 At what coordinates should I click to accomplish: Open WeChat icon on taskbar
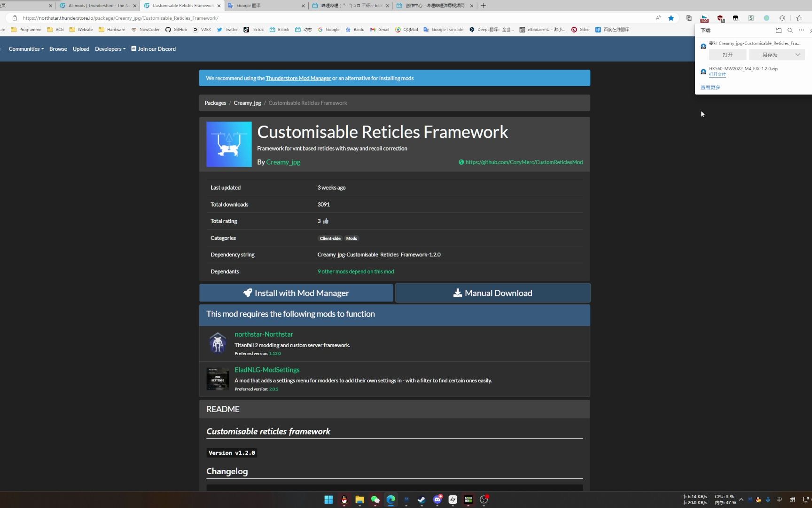click(375, 500)
